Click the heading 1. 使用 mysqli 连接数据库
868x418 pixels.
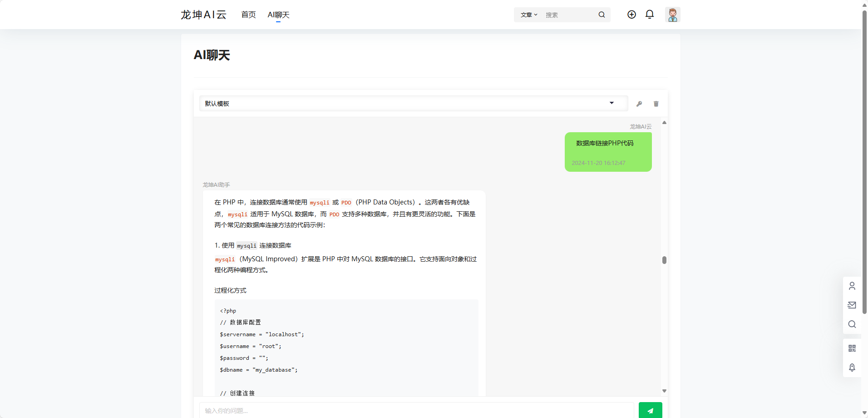[253, 245]
